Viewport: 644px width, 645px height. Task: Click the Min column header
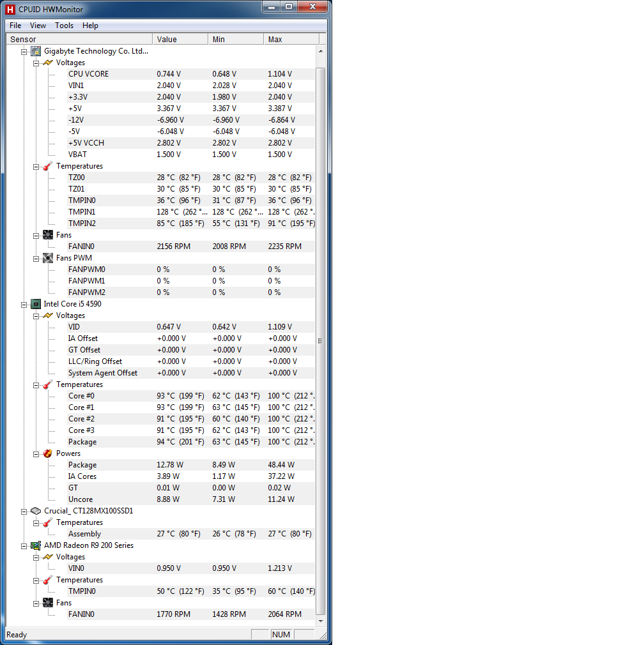coord(236,39)
